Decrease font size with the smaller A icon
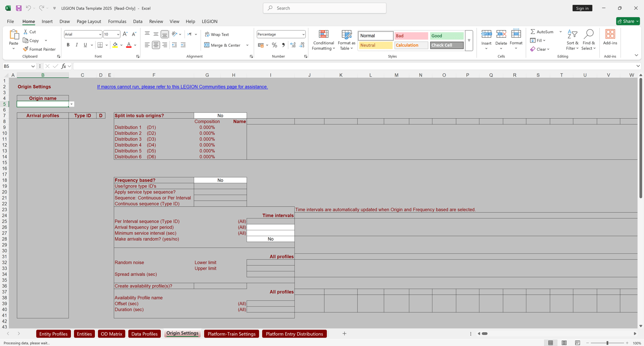Viewport: 644px width, 346px height. tap(134, 34)
